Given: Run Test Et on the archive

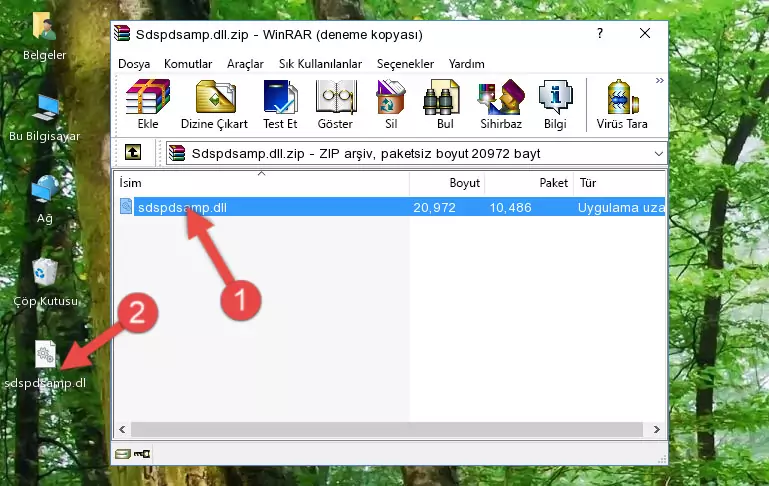Looking at the screenshot, I should pyautogui.click(x=280, y=104).
